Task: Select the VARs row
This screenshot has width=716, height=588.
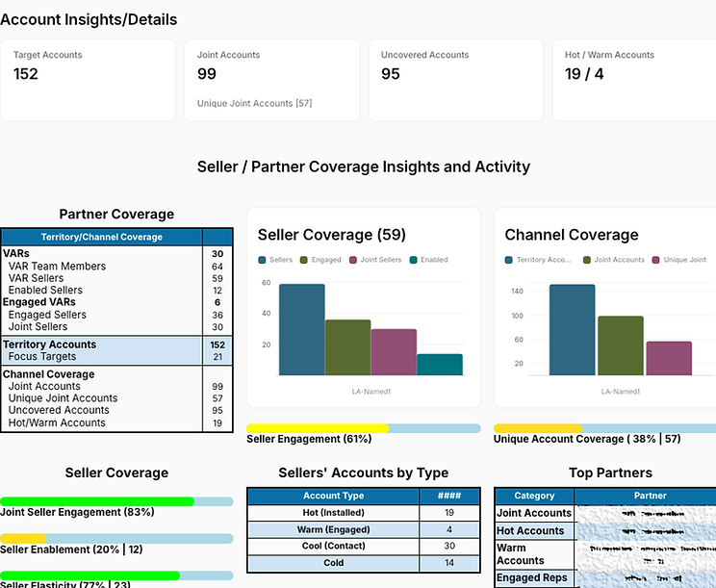Action: (116, 253)
